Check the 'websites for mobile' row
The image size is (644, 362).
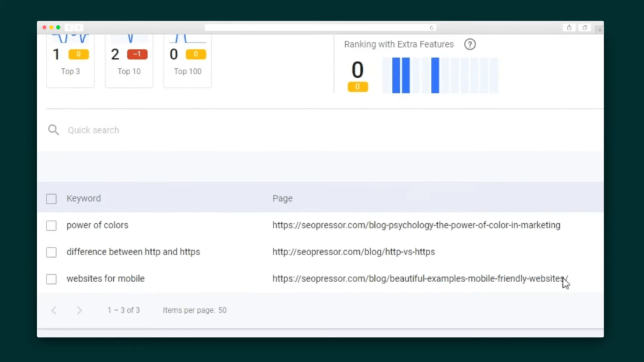click(x=52, y=278)
